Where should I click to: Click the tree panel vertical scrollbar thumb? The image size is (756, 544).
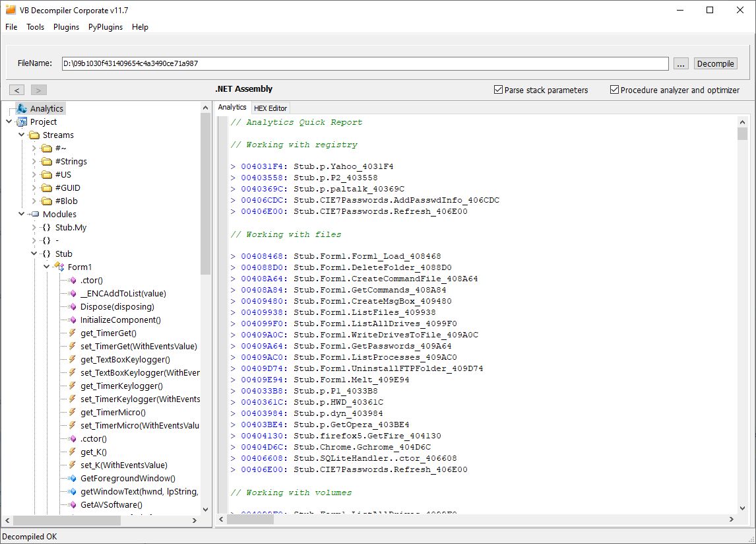pyautogui.click(x=205, y=194)
